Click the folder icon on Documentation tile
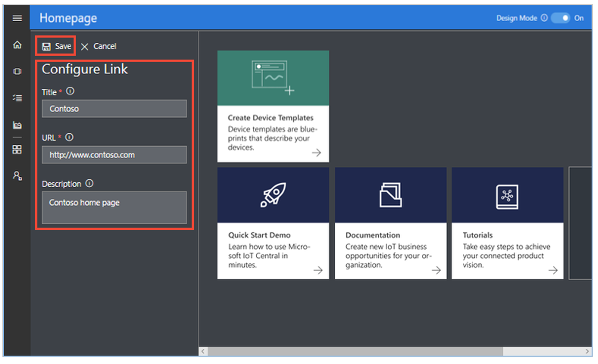This screenshot has width=598, height=364. (x=391, y=195)
